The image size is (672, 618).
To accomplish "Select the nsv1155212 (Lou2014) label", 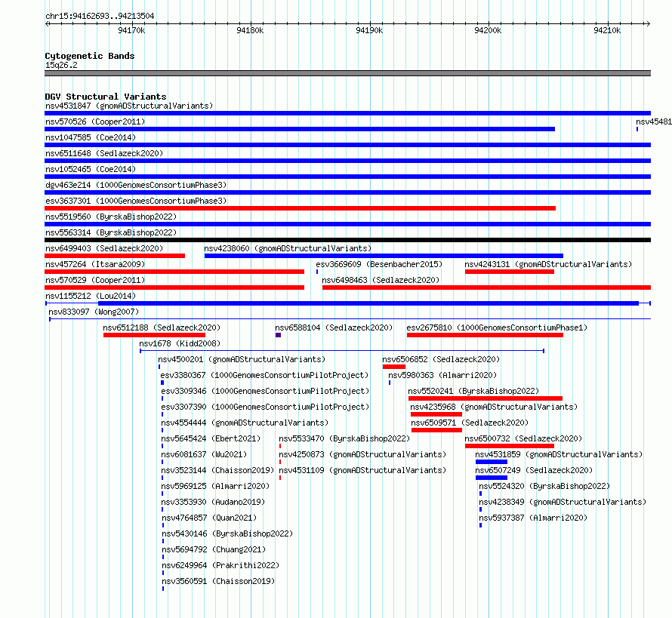I will (x=91, y=296).
